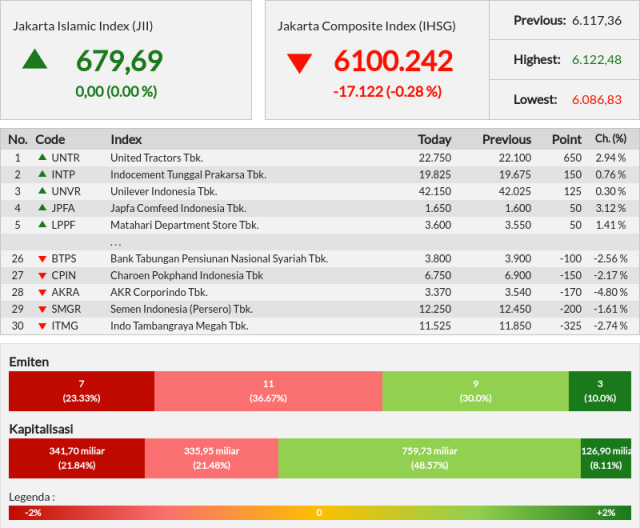Select the Kapitalisasi segment 759,73 miliar (48.57%)
The image size is (640, 528).
pyautogui.click(x=429, y=458)
